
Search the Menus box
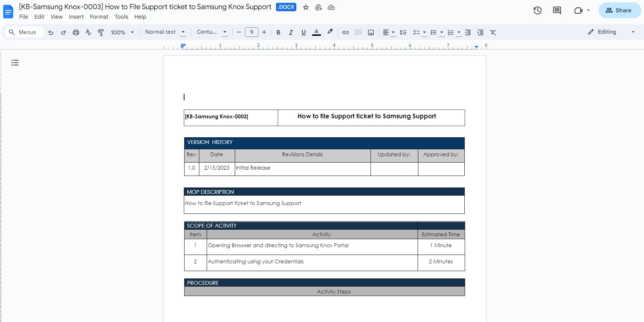[x=24, y=32]
